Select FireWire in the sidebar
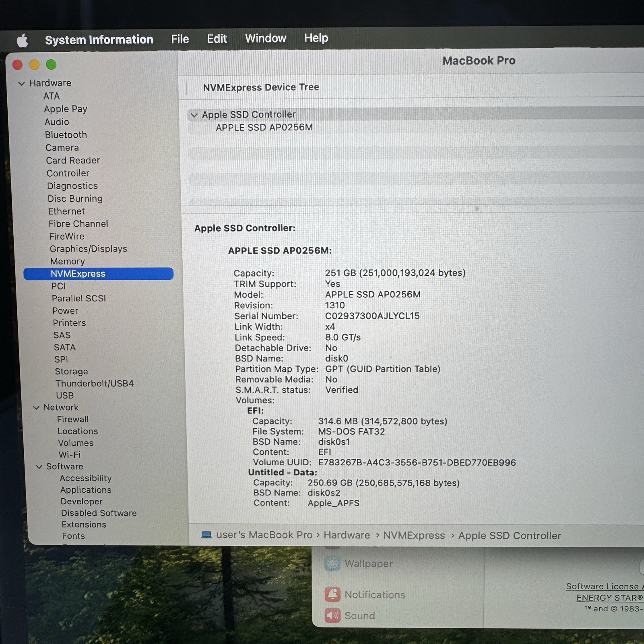Viewport: 644px width, 644px height. [67, 236]
